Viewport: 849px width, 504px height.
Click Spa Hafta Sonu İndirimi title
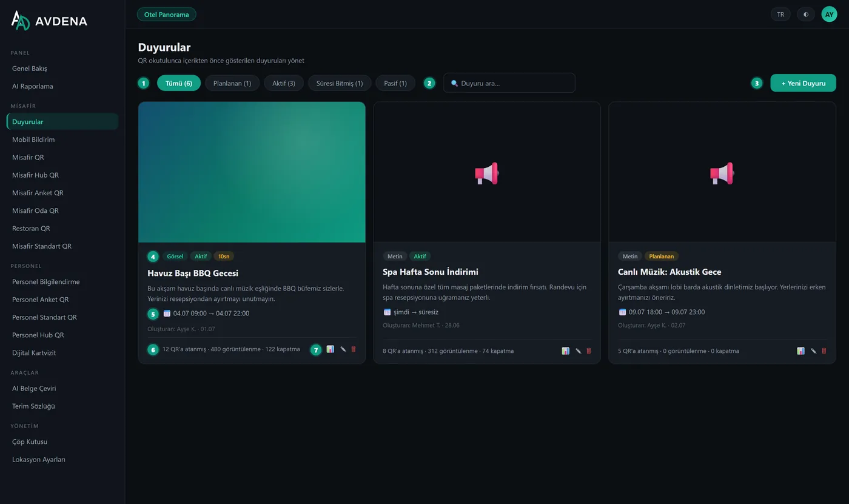431,272
